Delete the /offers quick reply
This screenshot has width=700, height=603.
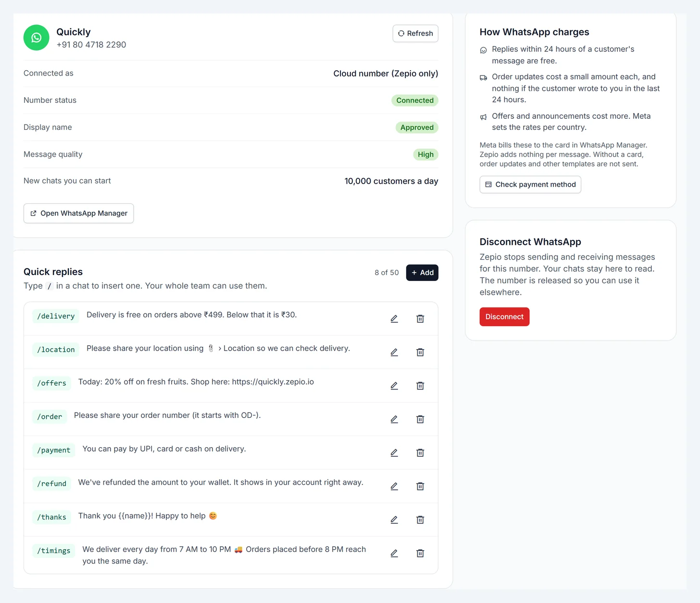tap(420, 386)
